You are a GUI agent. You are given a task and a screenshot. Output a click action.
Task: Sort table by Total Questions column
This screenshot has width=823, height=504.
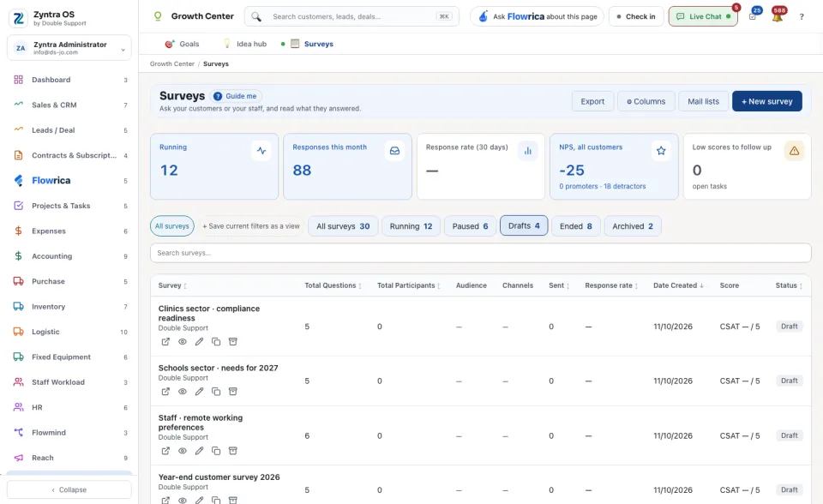click(333, 285)
